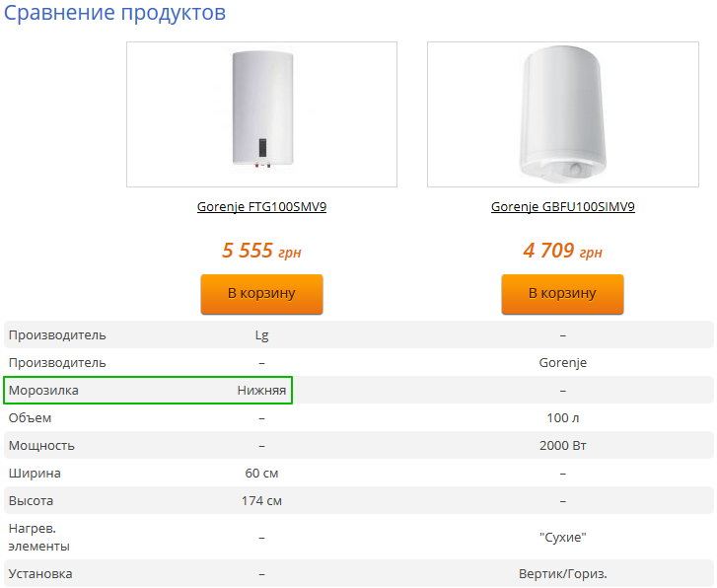Open the Gorenje GBFU100SIMV9 product link

[562, 207]
